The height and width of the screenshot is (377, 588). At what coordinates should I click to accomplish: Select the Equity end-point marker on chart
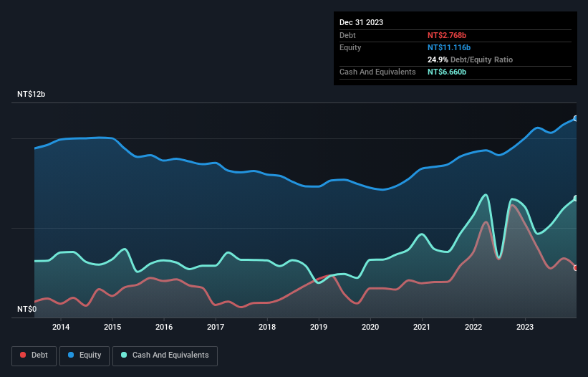pyautogui.click(x=576, y=118)
